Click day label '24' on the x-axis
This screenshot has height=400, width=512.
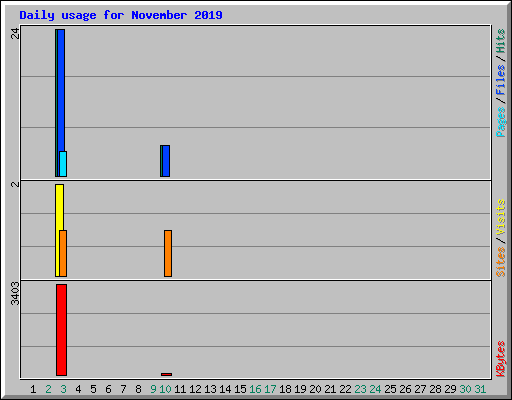click(375, 389)
